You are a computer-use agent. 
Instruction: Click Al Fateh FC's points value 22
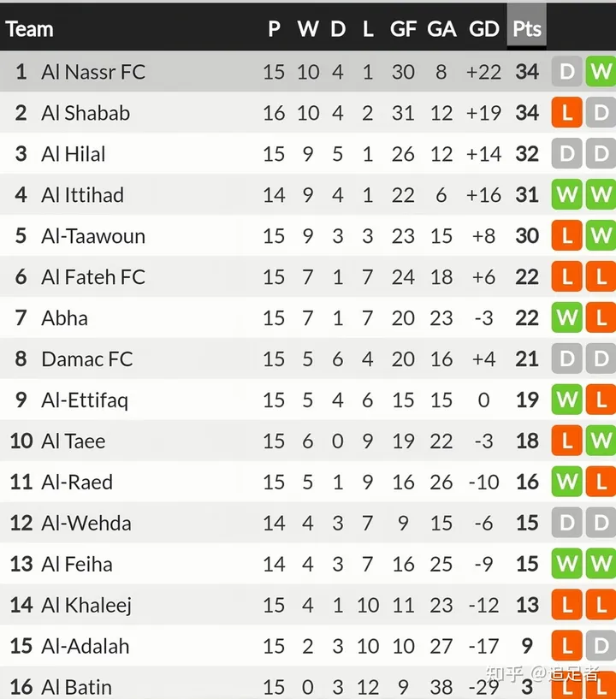527,277
